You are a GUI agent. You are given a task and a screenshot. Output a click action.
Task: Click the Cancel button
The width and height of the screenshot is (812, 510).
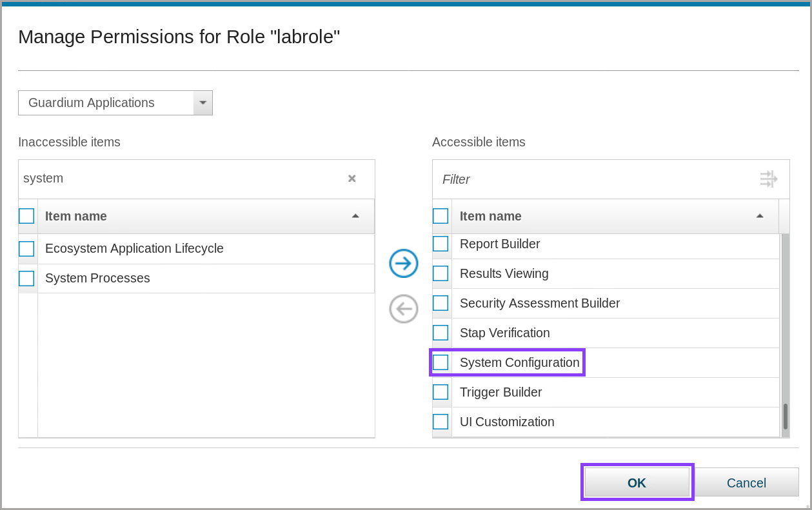pos(746,482)
